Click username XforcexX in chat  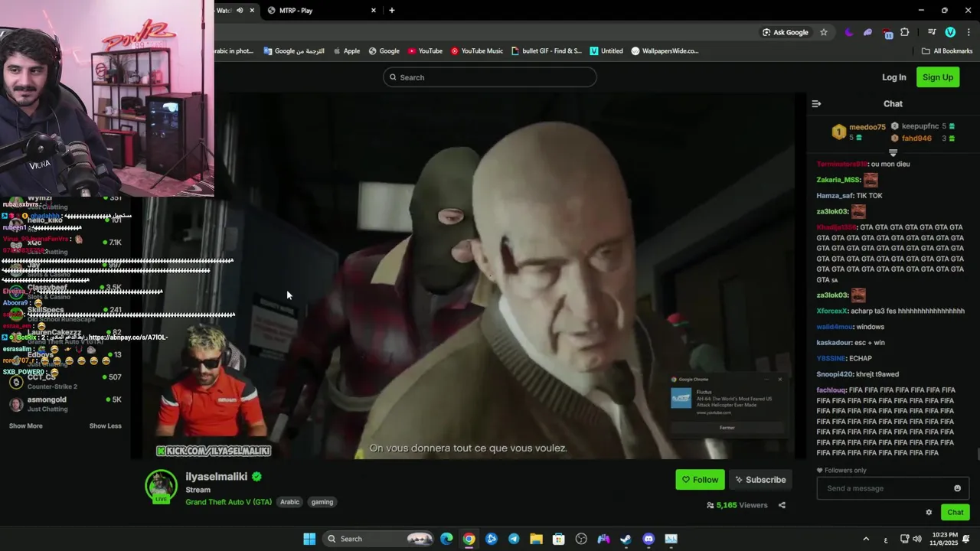(x=832, y=311)
